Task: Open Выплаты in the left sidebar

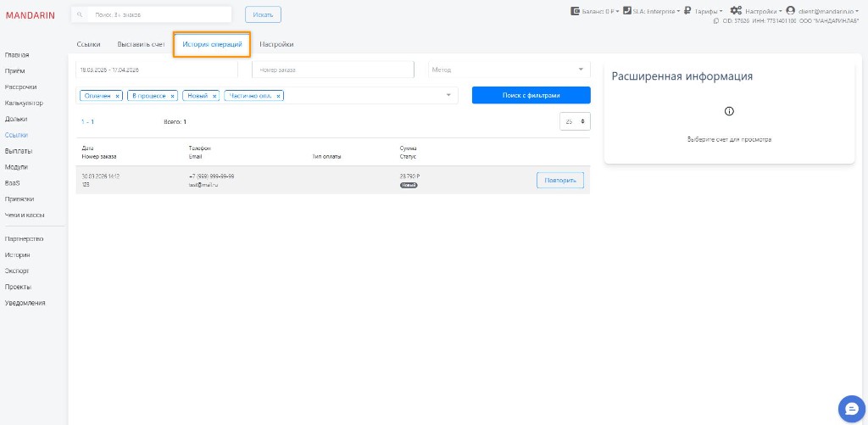Action: click(19, 151)
